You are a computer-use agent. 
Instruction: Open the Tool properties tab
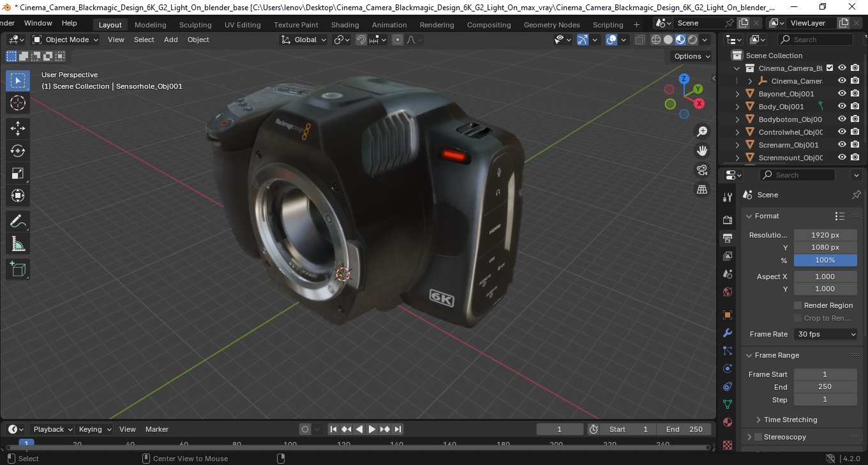(727, 197)
